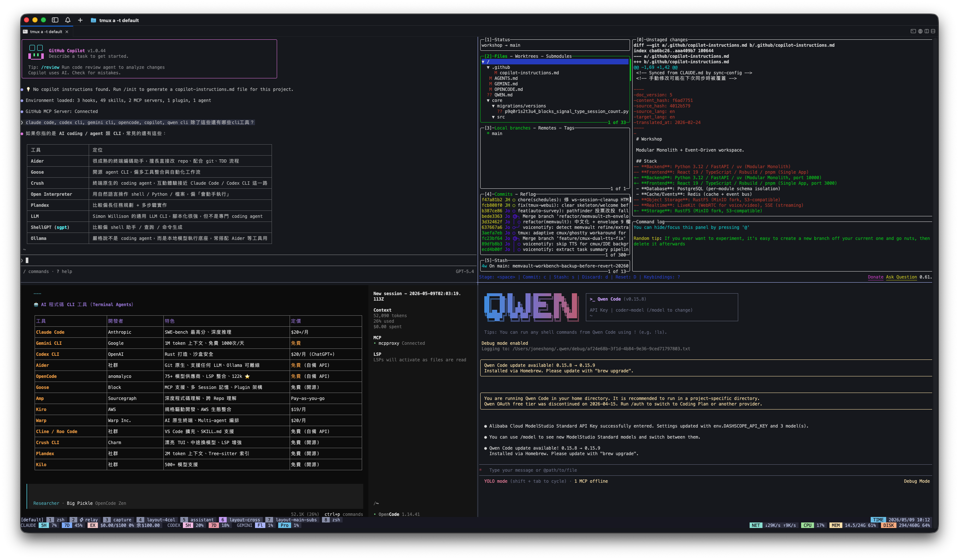This screenshot has height=560, width=959.
Task: Collapse the migrations/versions folder
Action: [x=493, y=106]
